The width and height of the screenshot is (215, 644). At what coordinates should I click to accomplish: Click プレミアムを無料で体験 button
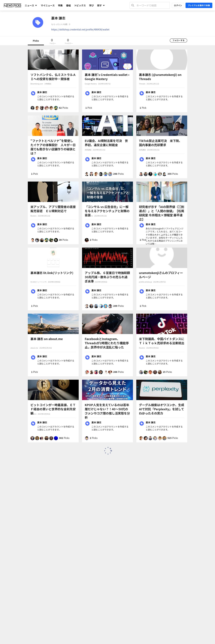click(199, 6)
